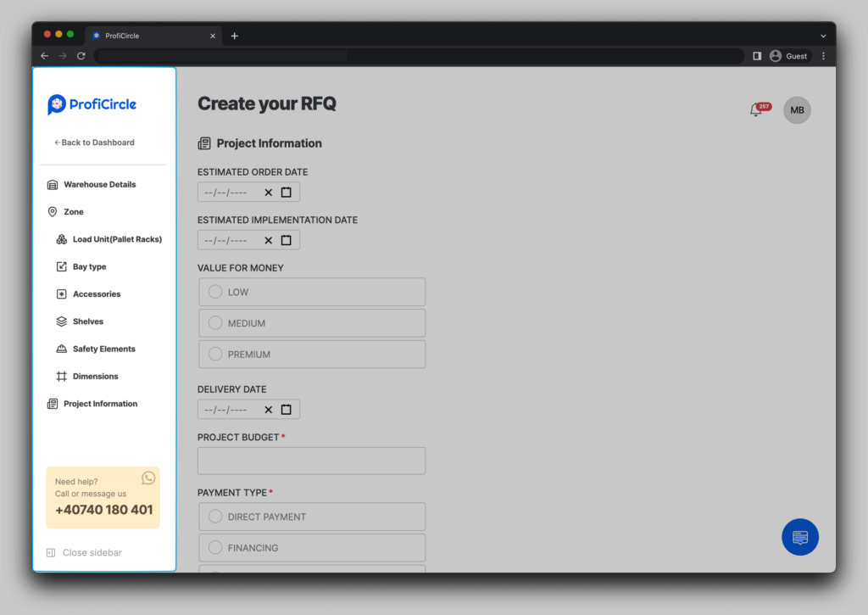Click the WhatsApp icon in help card
The height and width of the screenshot is (615, 868).
[148, 478]
